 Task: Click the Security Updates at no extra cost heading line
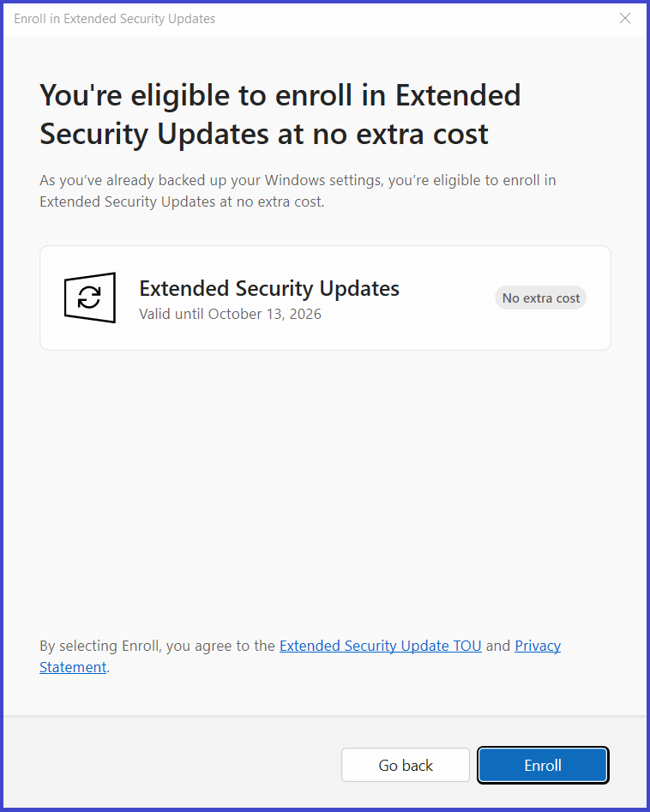[264, 135]
